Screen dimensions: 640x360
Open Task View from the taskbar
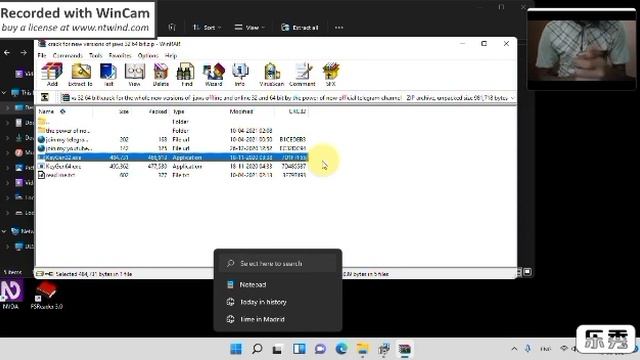point(278,349)
